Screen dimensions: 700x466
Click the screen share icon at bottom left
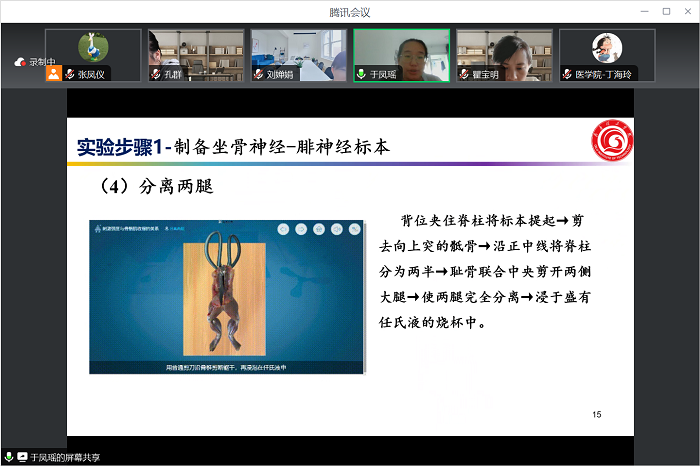(22, 457)
